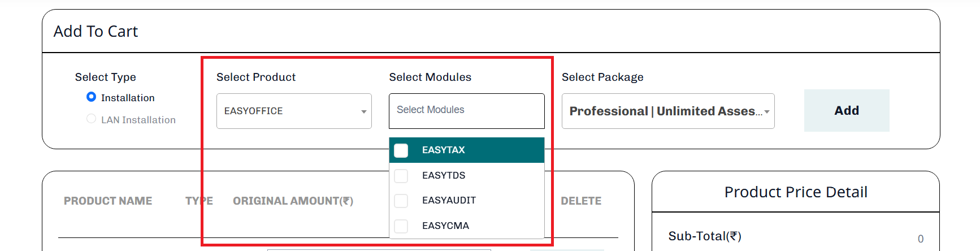This screenshot has width=980, height=251.
Task: Click the Select Package label
Action: coord(602,77)
